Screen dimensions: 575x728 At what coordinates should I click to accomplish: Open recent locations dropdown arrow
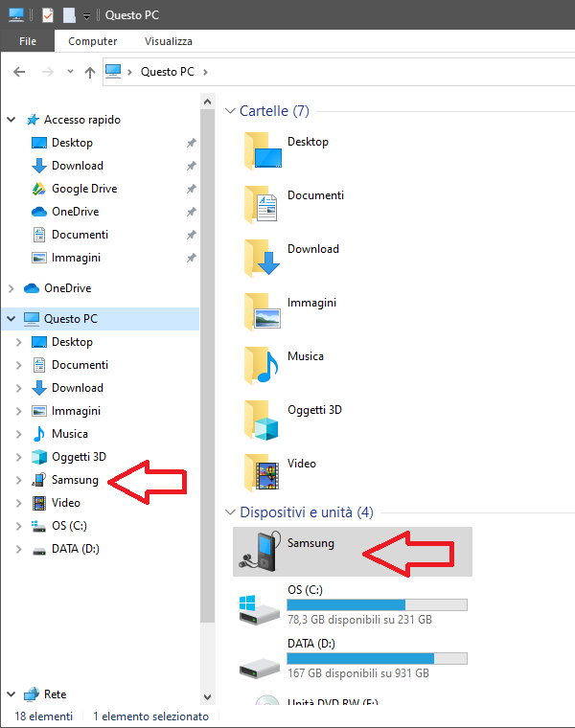pos(70,72)
